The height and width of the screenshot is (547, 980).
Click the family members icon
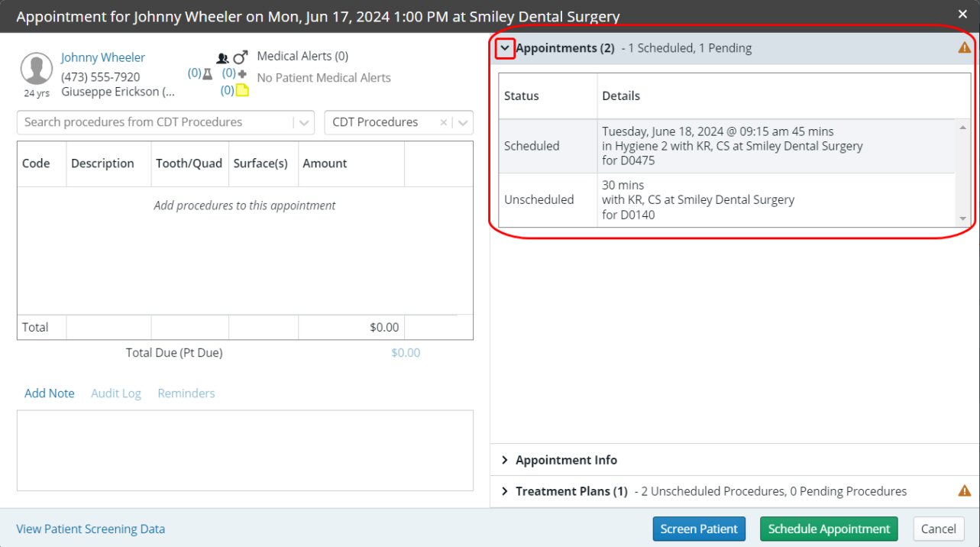pyautogui.click(x=222, y=57)
